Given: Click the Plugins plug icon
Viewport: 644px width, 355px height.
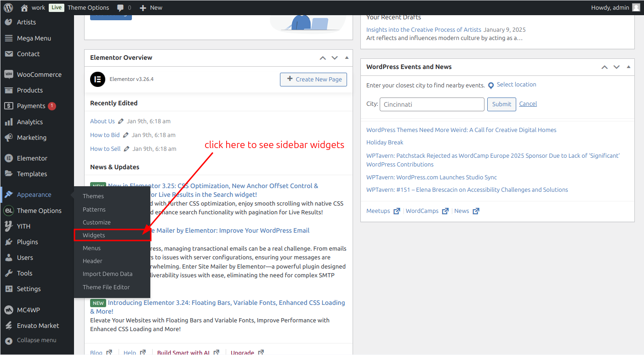Looking at the screenshot, I should 8,242.
